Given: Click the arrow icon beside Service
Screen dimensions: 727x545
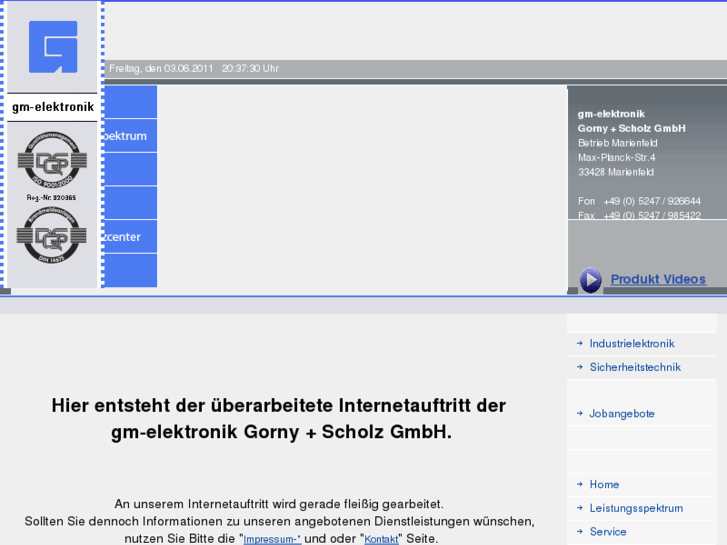Looking at the screenshot, I should pyautogui.click(x=580, y=532).
